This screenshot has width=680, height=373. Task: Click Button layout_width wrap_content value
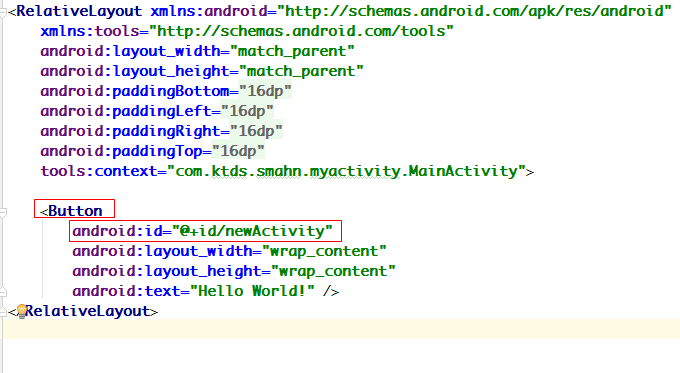(x=324, y=251)
